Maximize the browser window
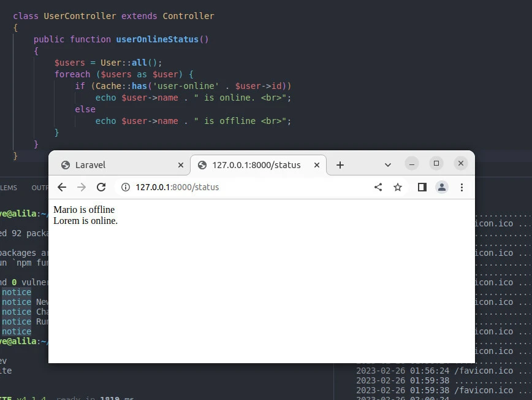532x400 pixels. click(x=436, y=163)
